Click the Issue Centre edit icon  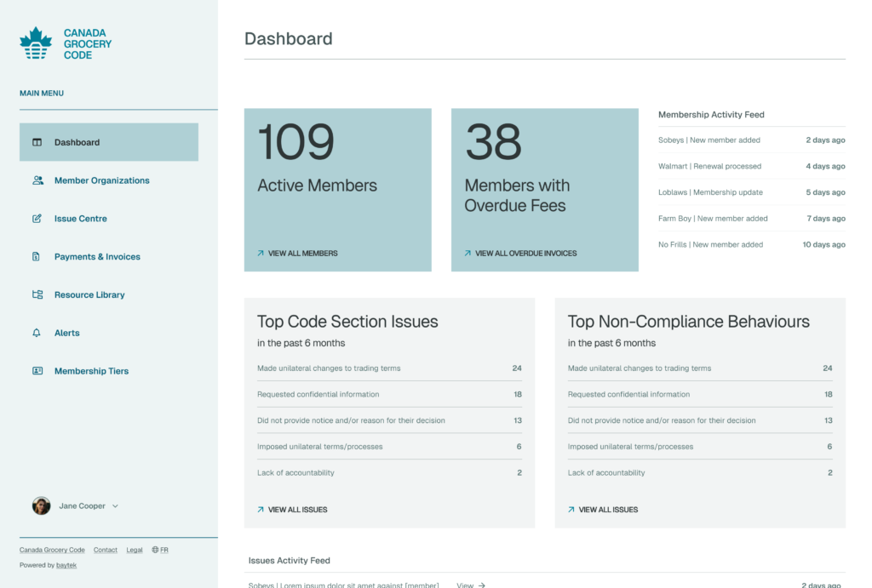37,219
